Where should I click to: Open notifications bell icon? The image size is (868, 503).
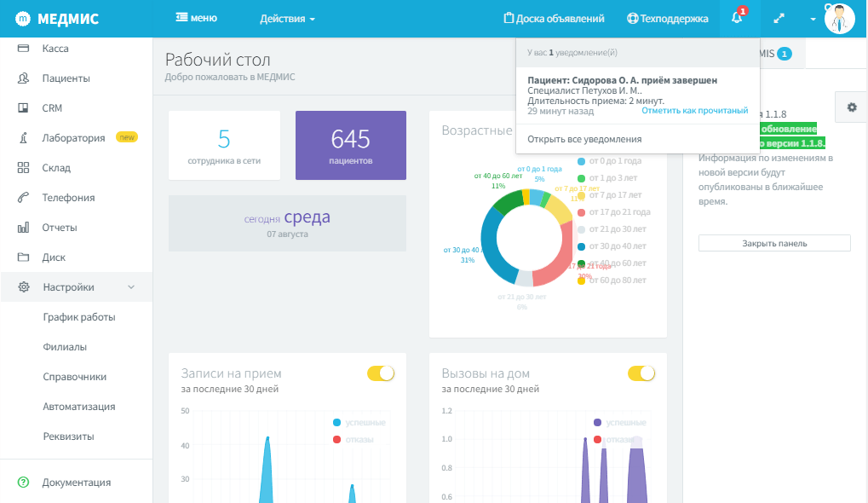(x=737, y=18)
